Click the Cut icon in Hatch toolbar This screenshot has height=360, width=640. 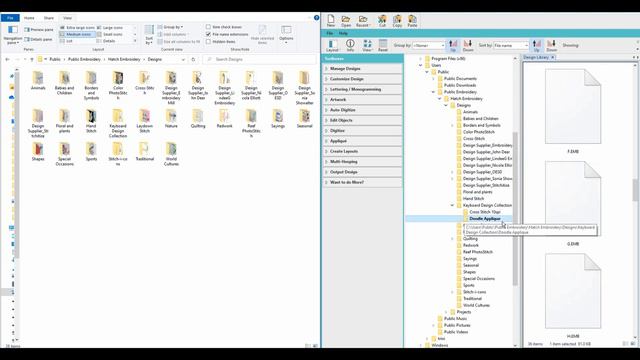(382, 19)
